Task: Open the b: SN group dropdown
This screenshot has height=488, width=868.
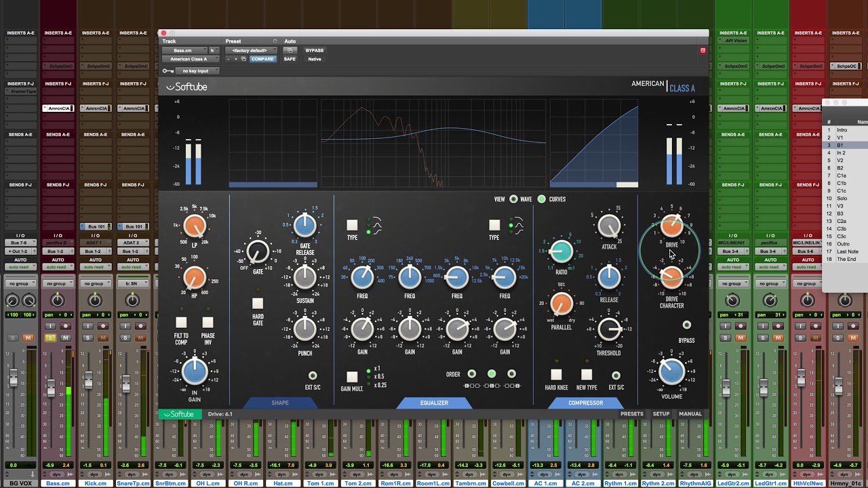Action: pos(133,283)
